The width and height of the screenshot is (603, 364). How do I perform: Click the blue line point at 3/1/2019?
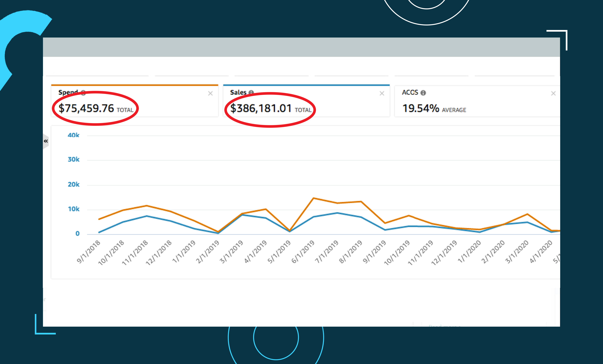pos(242,215)
